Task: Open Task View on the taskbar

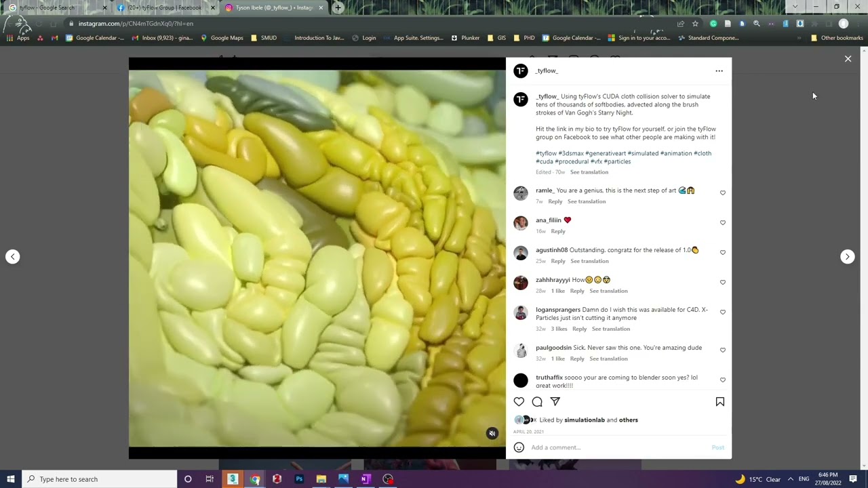Action: pos(210,479)
